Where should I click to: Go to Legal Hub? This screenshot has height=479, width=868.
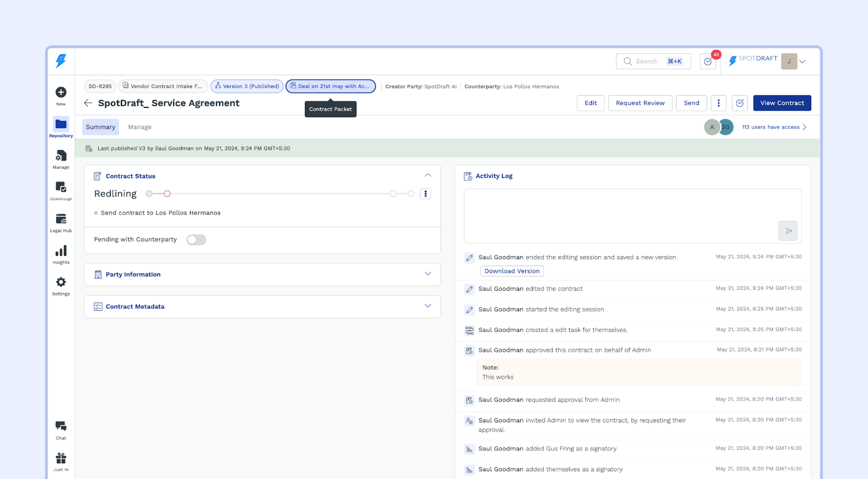(x=61, y=220)
